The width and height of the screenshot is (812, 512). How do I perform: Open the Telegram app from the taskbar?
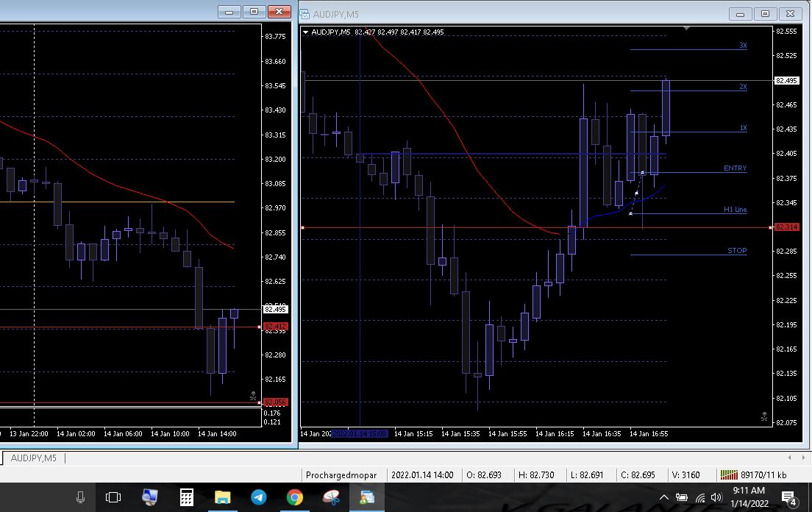(258, 497)
